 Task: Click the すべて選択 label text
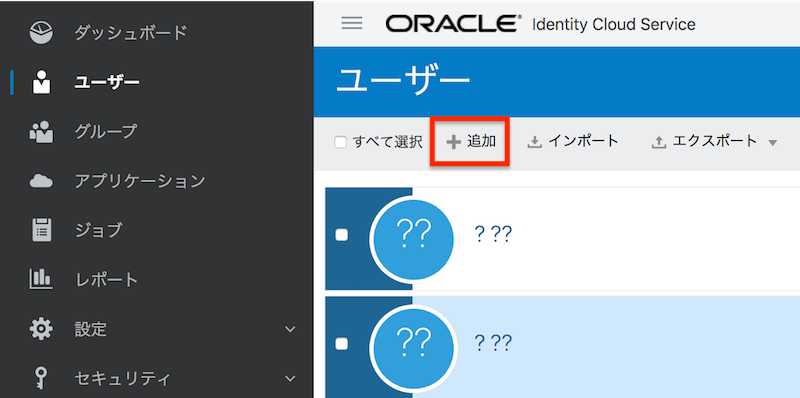(387, 142)
